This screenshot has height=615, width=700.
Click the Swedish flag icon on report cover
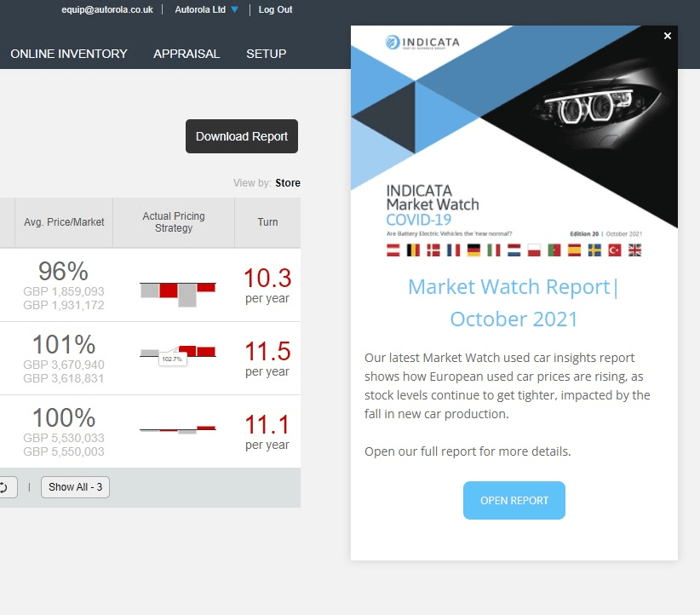(x=594, y=250)
